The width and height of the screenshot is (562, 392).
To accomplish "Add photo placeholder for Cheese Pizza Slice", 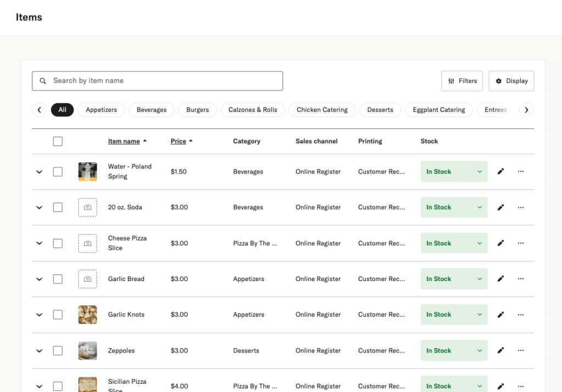I will (x=87, y=243).
